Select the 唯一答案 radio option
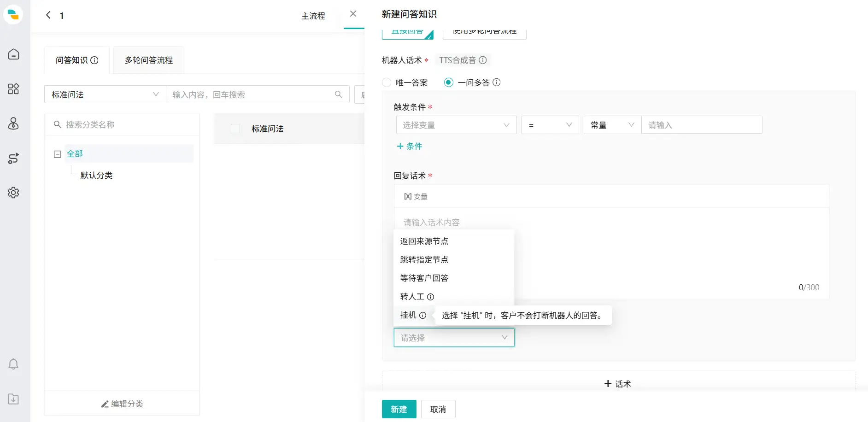This screenshot has width=868, height=422. click(387, 82)
